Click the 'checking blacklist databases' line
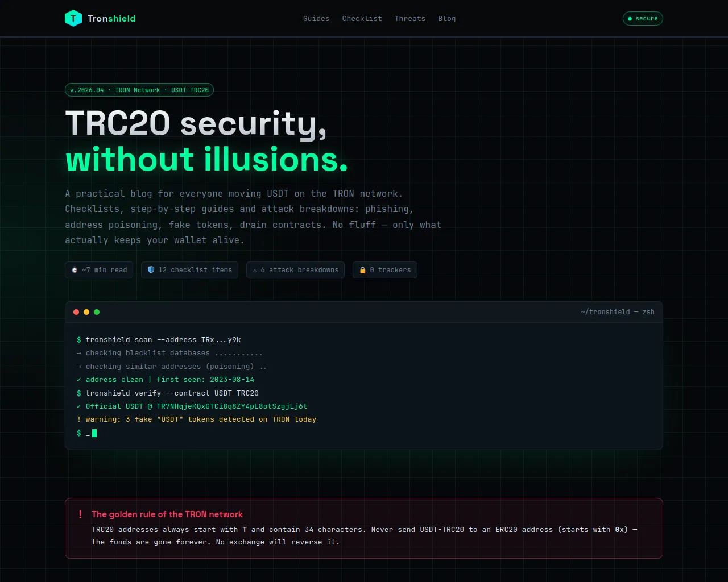Screen dimensions: 728x582 coord(169,353)
